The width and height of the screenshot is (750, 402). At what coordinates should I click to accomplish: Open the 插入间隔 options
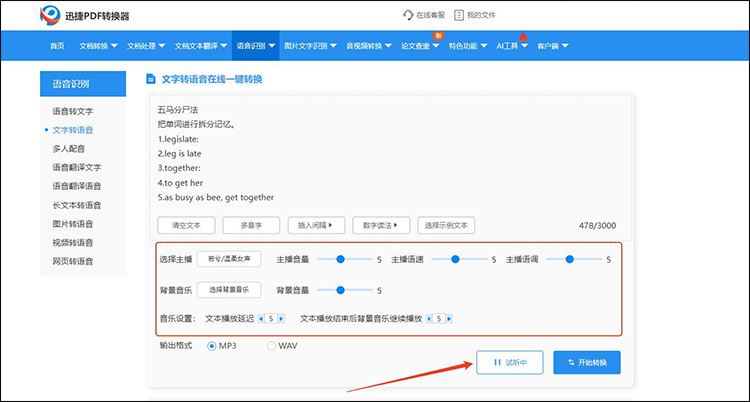pos(316,225)
